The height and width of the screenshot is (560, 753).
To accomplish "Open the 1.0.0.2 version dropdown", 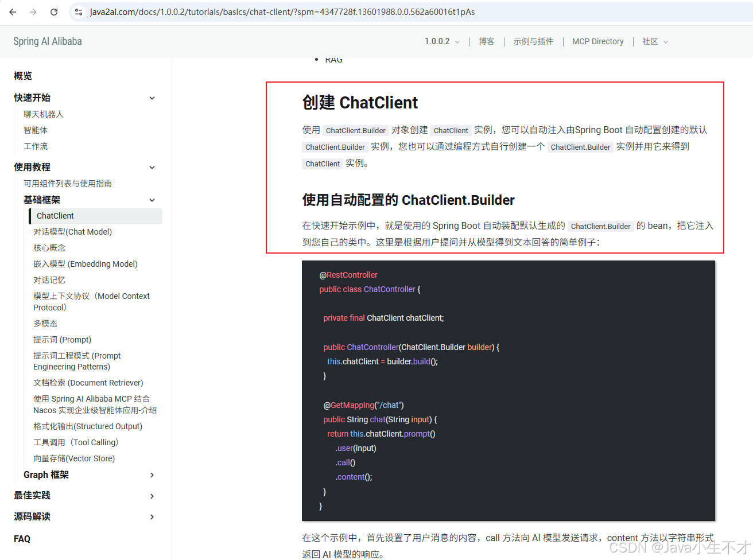I will point(442,41).
